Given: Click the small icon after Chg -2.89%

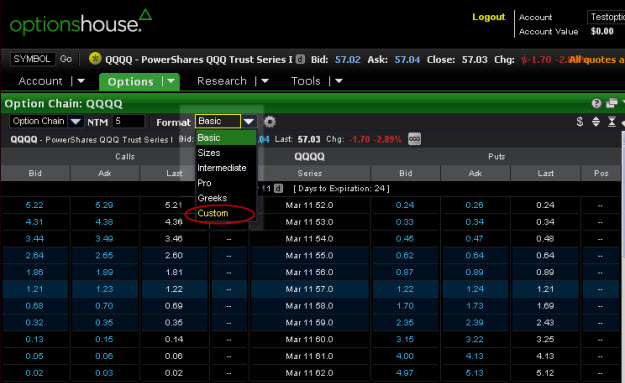Looking at the screenshot, I should click(x=414, y=139).
